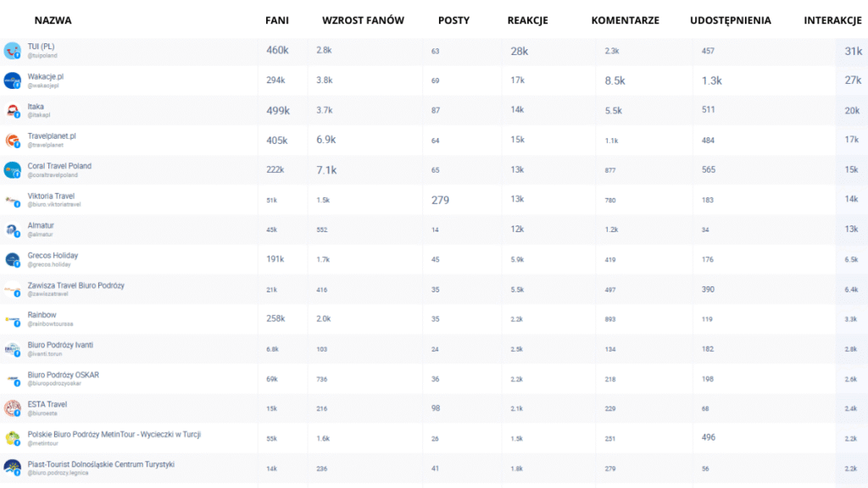The image size is (868, 488).
Task: Sort by WZROST FANÓW column header
Action: pos(363,20)
